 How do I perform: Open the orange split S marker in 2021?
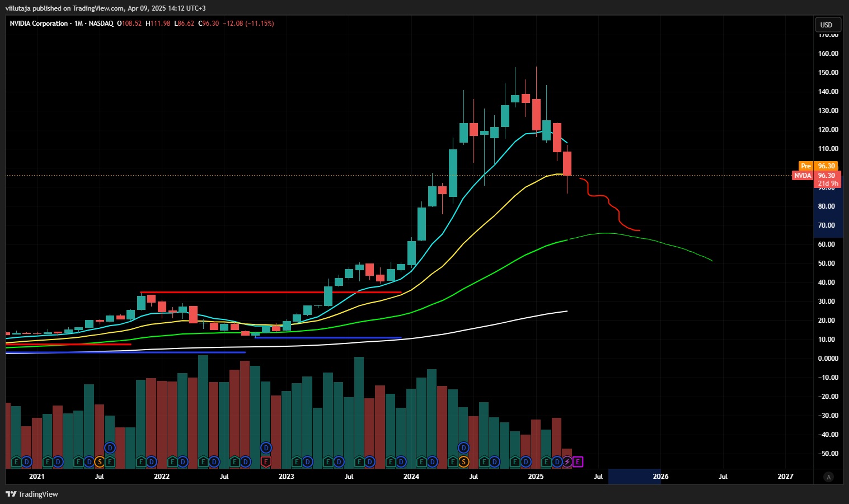[x=100, y=461]
